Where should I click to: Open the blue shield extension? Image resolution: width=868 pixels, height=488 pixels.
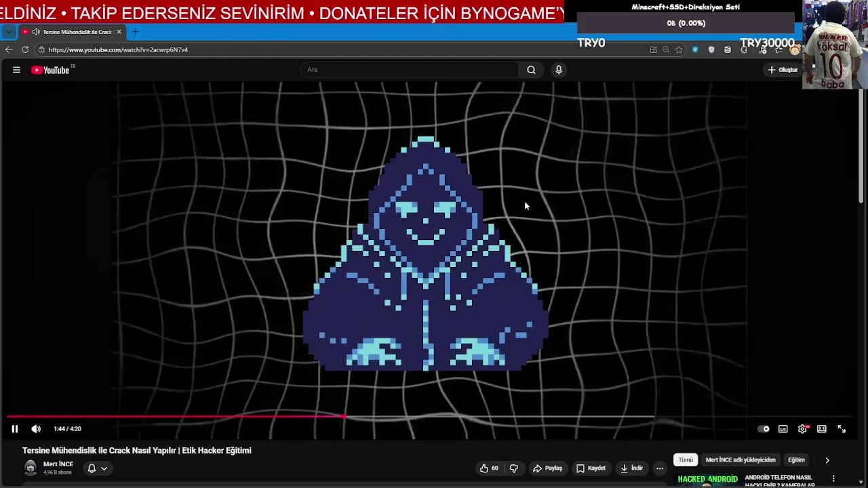coord(695,49)
